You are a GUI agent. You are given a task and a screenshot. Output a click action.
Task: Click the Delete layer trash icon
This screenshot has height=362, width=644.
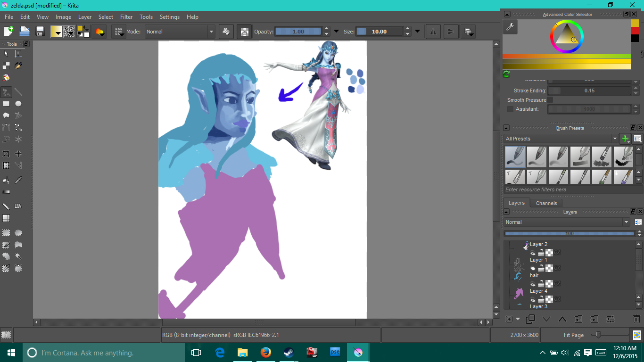[636, 319]
